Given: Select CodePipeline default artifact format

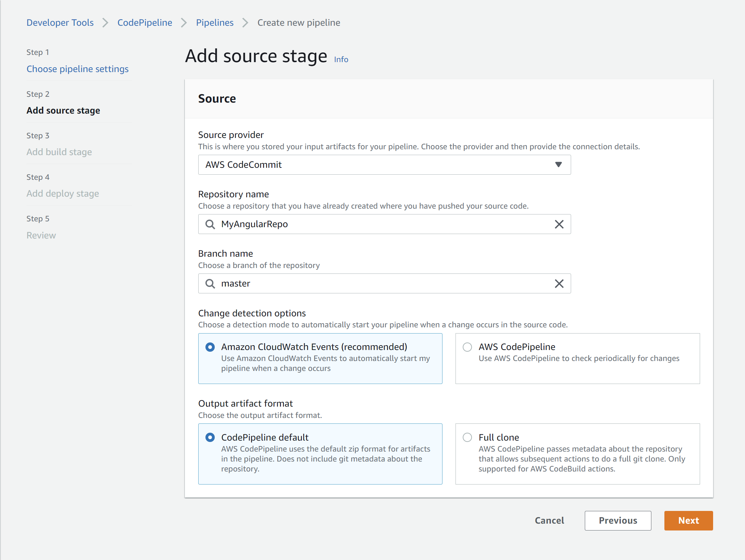Looking at the screenshot, I should tap(210, 437).
